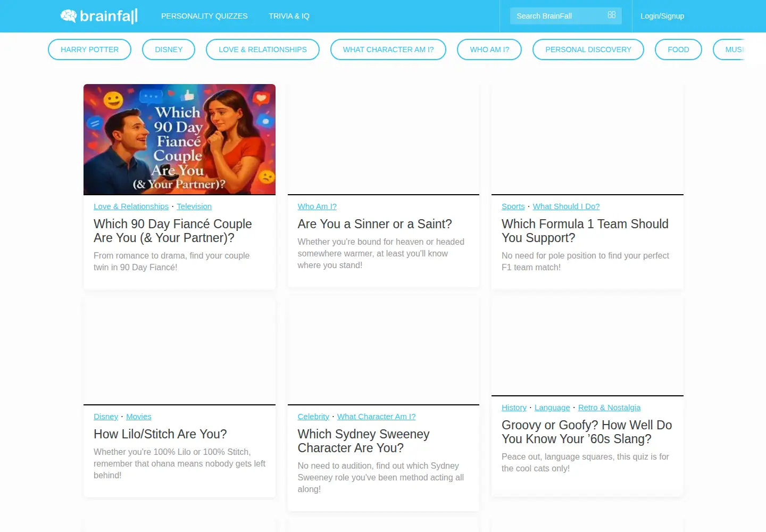Follow the Love & Relationships tag link
Viewport: 766px width, 532px height.
tap(131, 206)
